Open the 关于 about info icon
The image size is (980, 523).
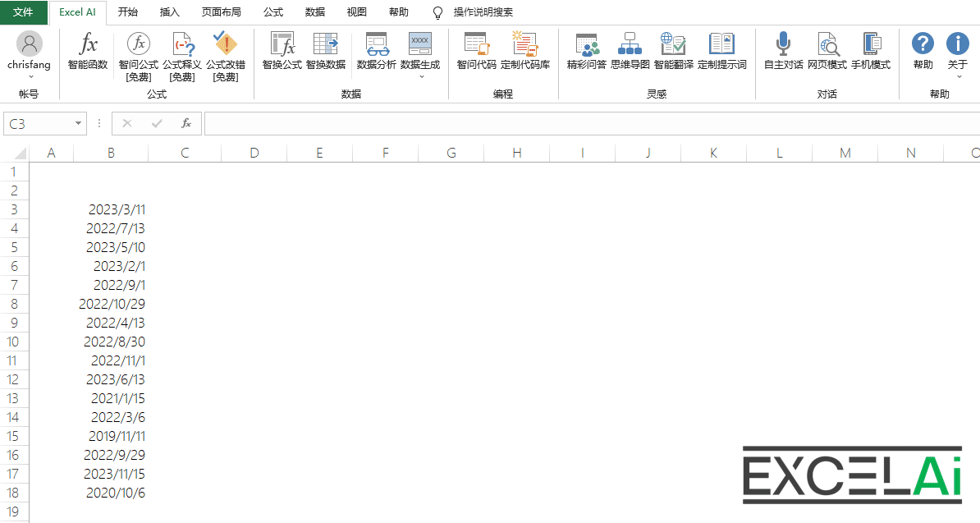pyautogui.click(x=958, y=44)
